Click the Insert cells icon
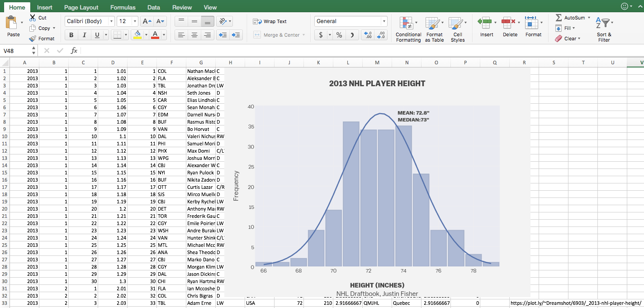 click(x=485, y=22)
